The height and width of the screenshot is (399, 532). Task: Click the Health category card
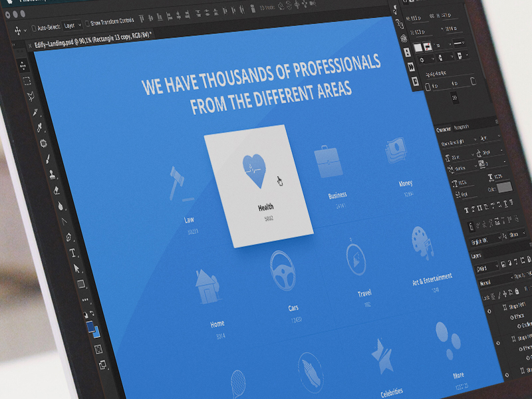click(x=259, y=186)
